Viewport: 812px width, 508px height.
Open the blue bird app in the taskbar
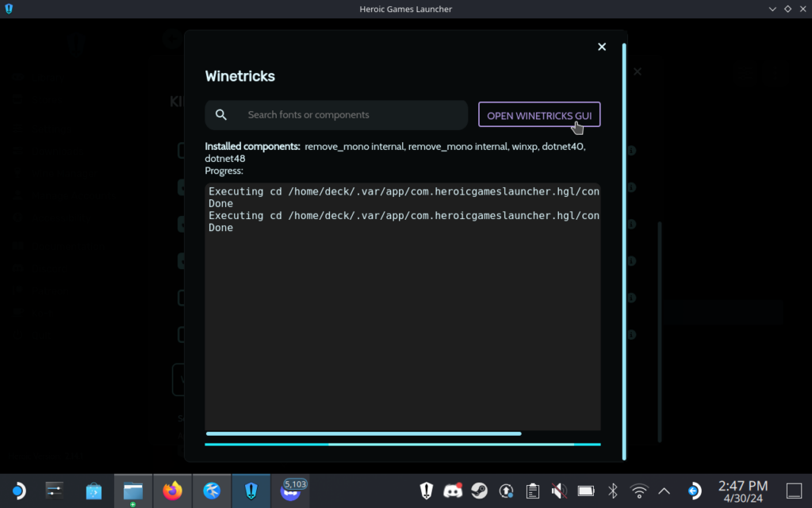point(212,491)
